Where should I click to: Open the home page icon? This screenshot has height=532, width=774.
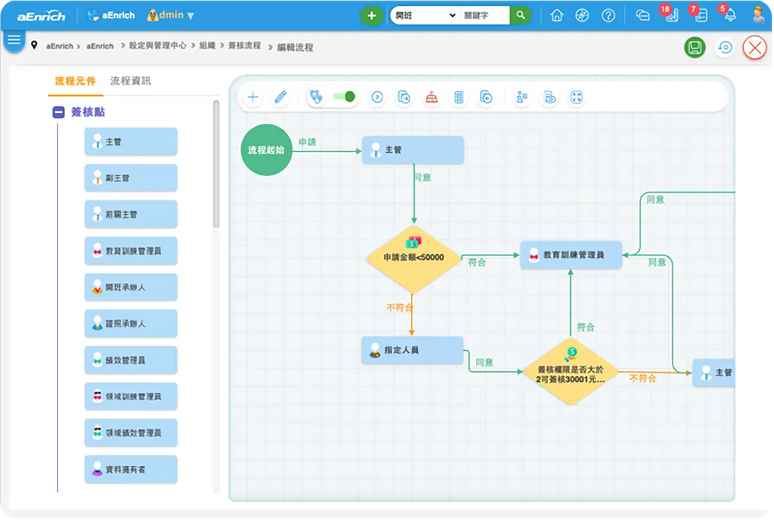pyautogui.click(x=557, y=15)
